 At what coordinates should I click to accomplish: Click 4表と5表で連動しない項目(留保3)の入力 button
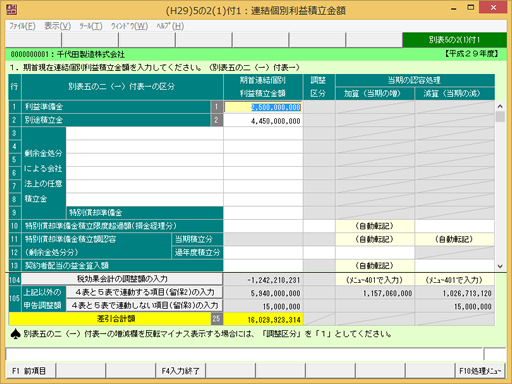pyautogui.click(x=144, y=305)
